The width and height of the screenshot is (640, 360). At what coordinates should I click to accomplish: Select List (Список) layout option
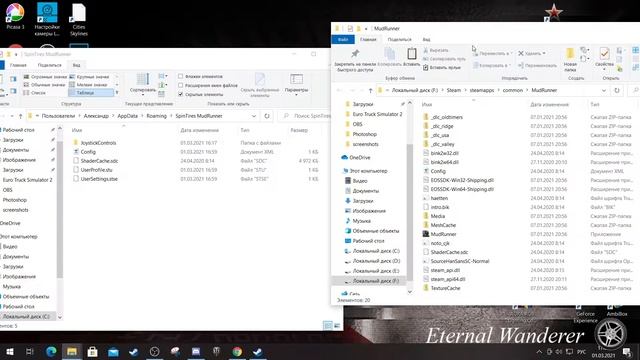35,93
